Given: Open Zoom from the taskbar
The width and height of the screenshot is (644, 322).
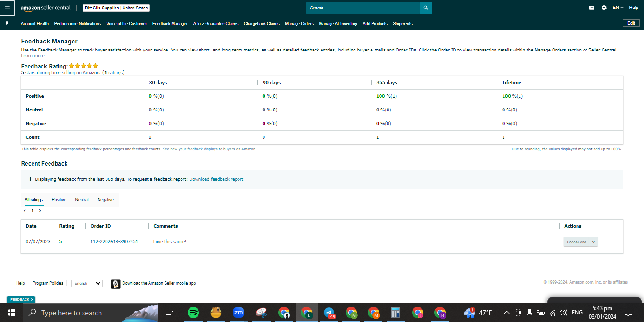Looking at the screenshot, I should click(239, 313).
